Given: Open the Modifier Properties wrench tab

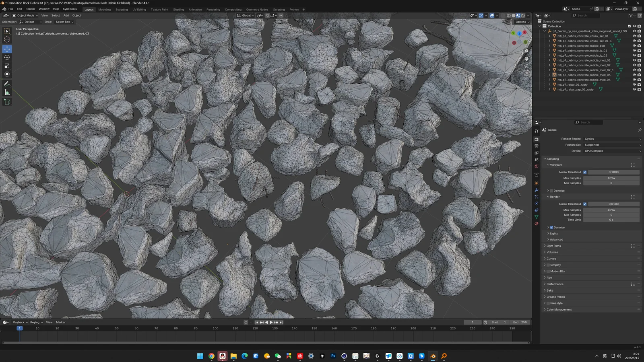Looking at the screenshot, I should (537, 190).
